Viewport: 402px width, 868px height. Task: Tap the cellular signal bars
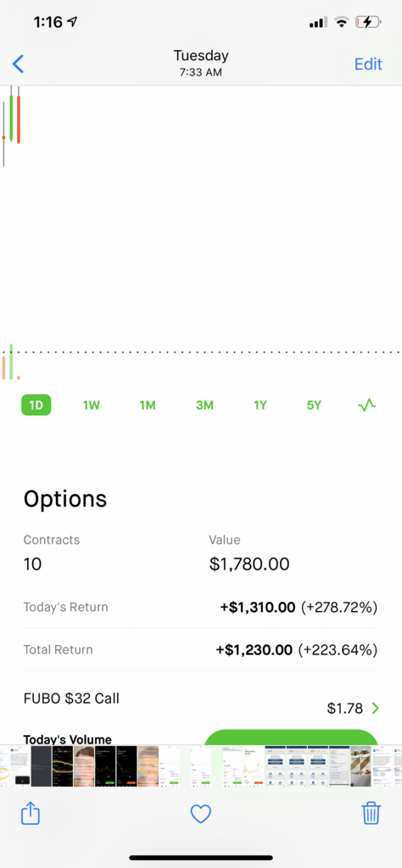coord(318,22)
